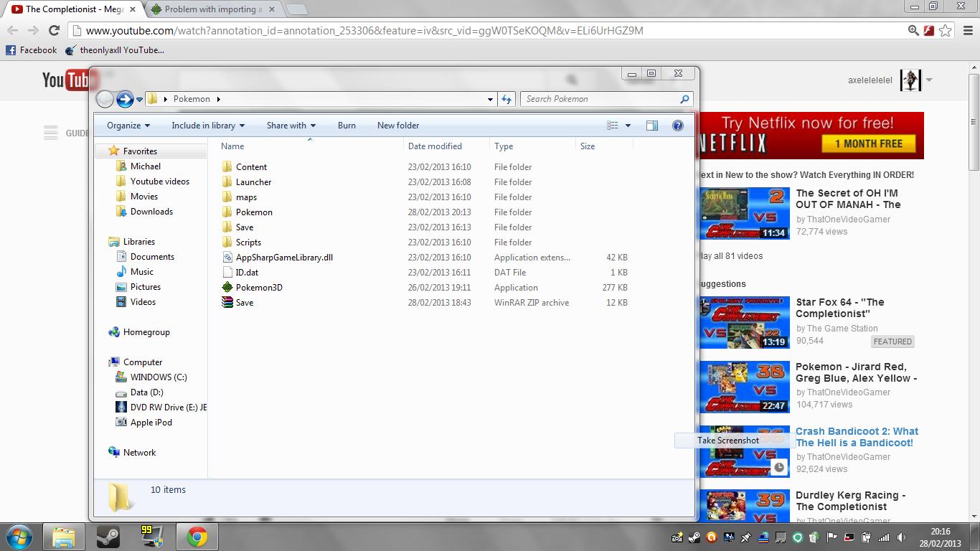The image size is (980, 551).
Task: Change the view using the view icon
Action: (612, 126)
